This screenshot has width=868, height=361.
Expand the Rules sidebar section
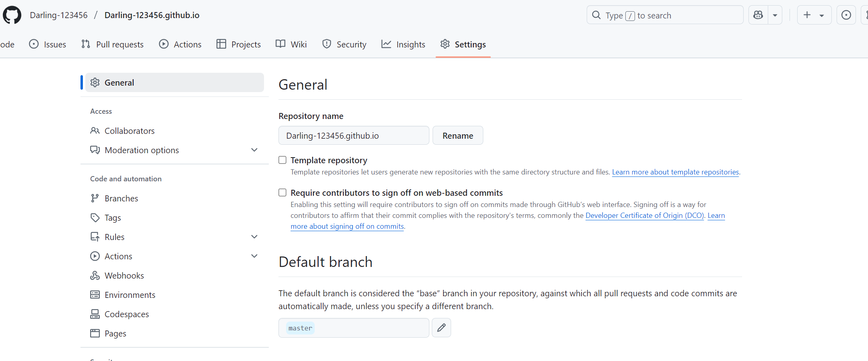point(254,237)
